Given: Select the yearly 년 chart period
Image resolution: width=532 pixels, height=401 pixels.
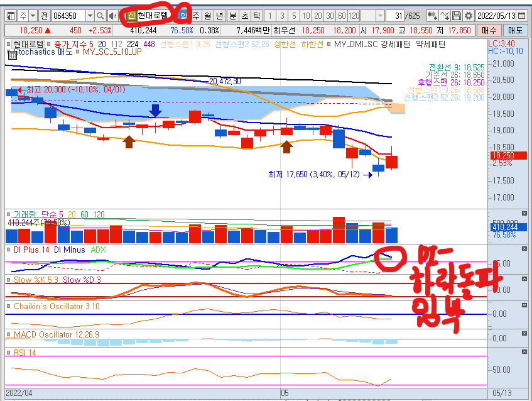Looking at the screenshot, I should pyautogui.click(x=219, y=16).
